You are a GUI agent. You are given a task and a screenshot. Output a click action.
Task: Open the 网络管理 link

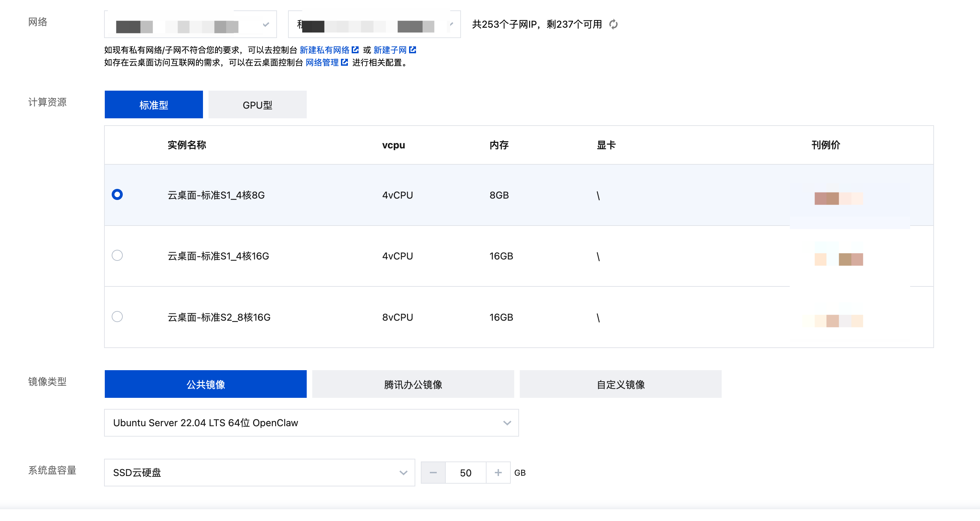[x=322, y=62]
